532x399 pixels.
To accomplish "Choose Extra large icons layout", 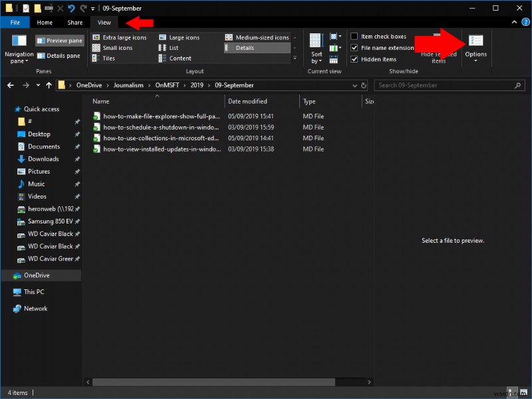I will click(125, 37).
